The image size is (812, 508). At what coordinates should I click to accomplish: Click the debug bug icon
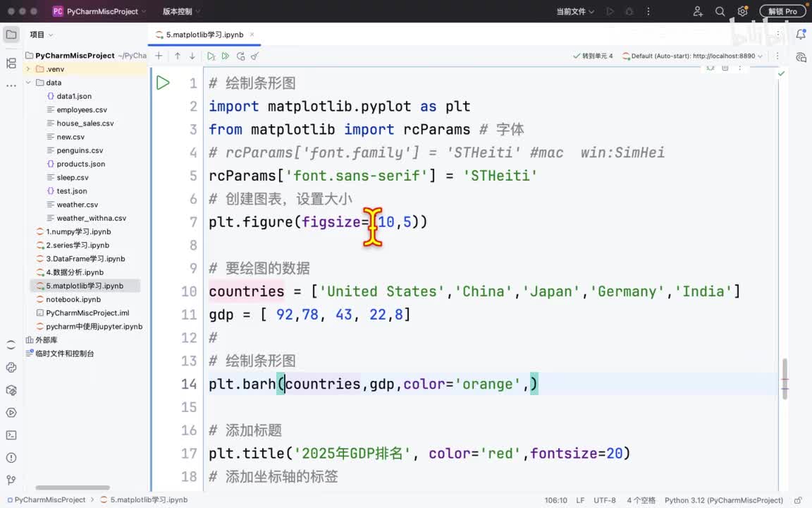click(629, 11)
